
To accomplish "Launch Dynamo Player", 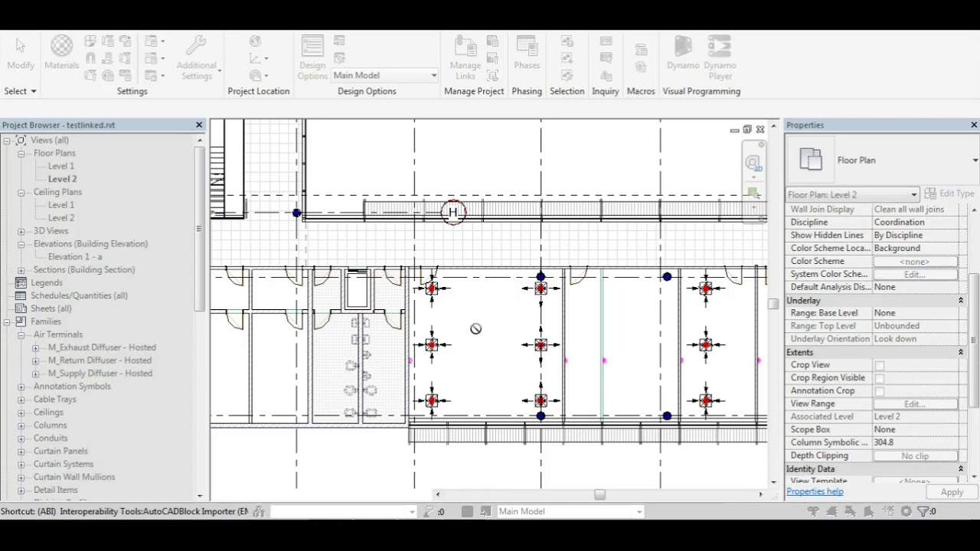I will point(720,58).
